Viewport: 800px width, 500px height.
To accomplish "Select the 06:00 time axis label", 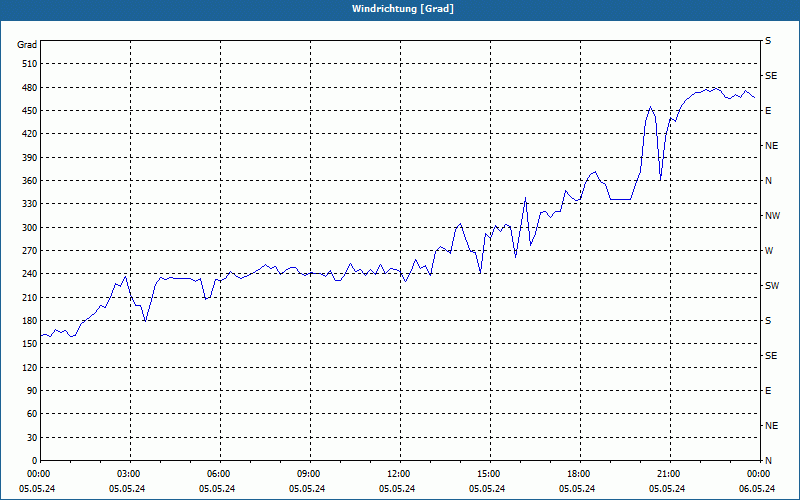I will [x=220, y=474].
